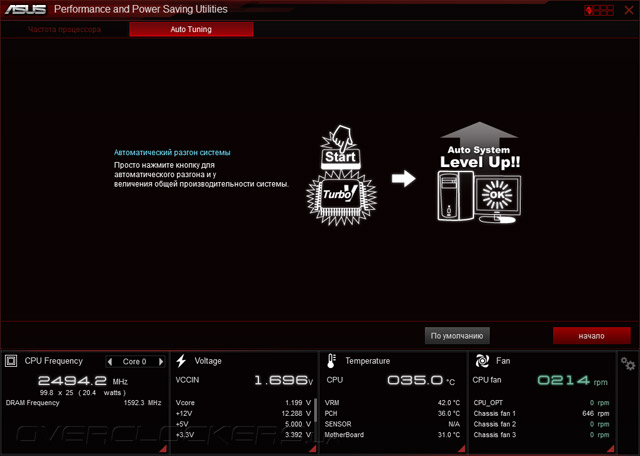The height and width of the screenshot is (456, 640).
Task: Expand the Voltage panel corner triangle
Action: tap(312, 449)
